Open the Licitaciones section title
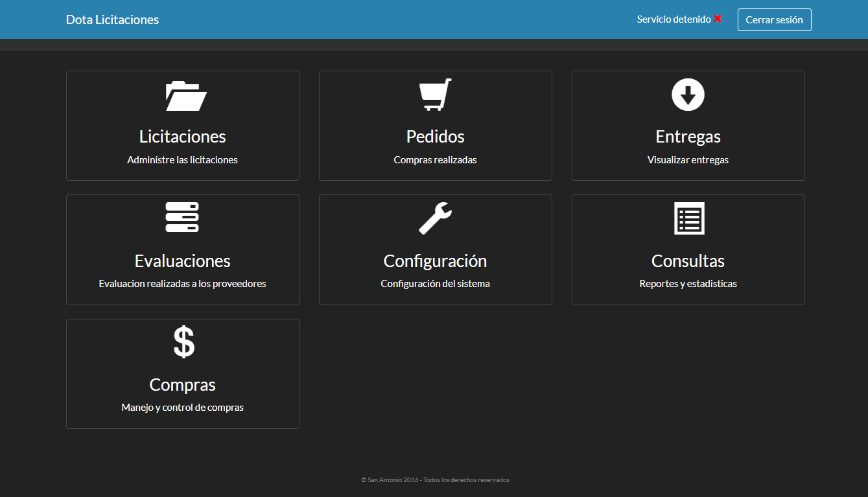 (x=182, y=137)
